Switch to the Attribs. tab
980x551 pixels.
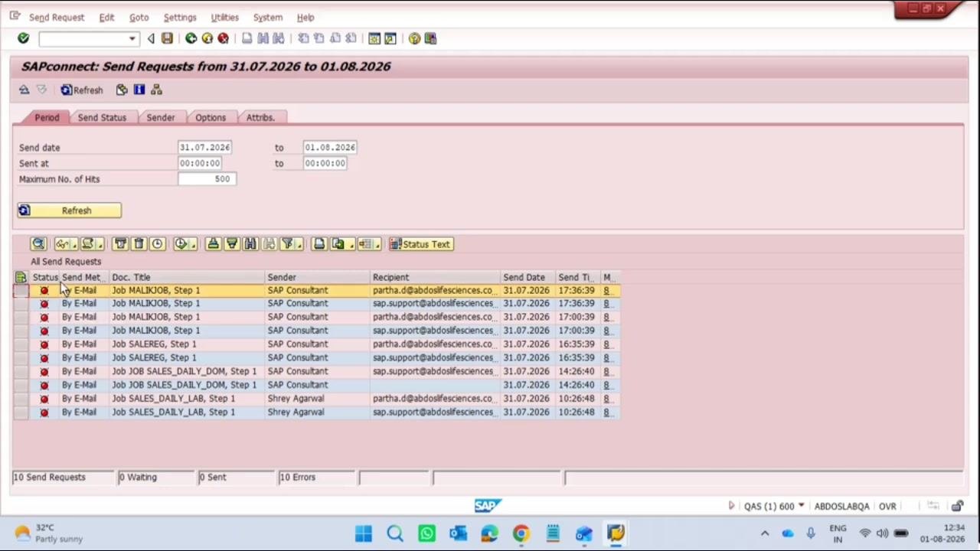260,118
